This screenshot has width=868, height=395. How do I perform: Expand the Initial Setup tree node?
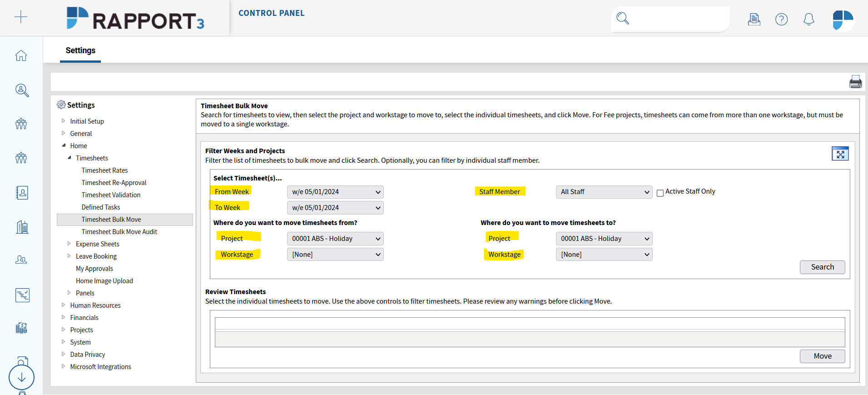63,121
